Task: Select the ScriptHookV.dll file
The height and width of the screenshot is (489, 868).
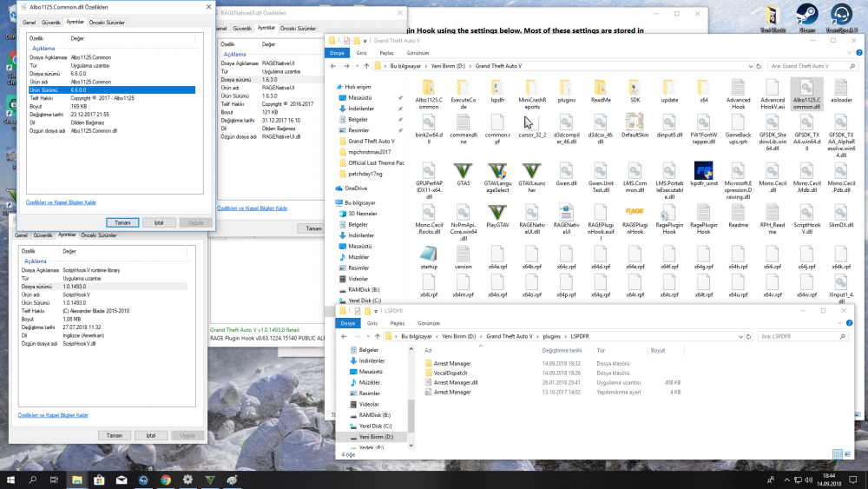Action: point(806,219)
